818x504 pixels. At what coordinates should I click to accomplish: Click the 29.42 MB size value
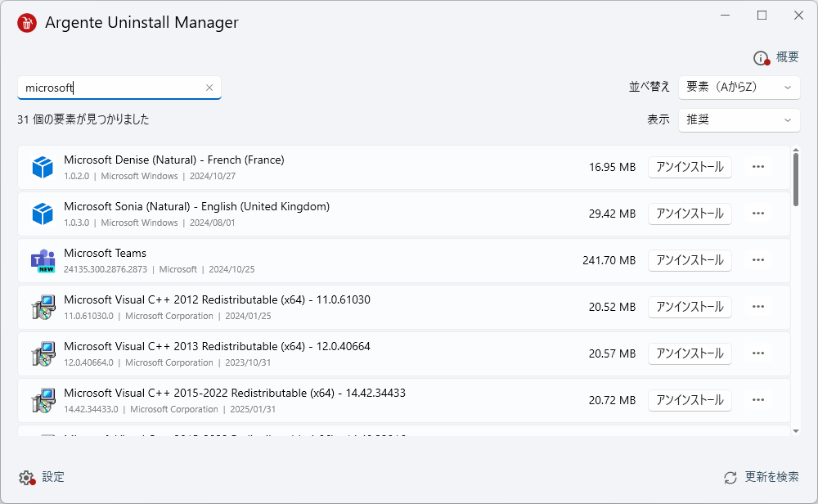coord(612,214)
